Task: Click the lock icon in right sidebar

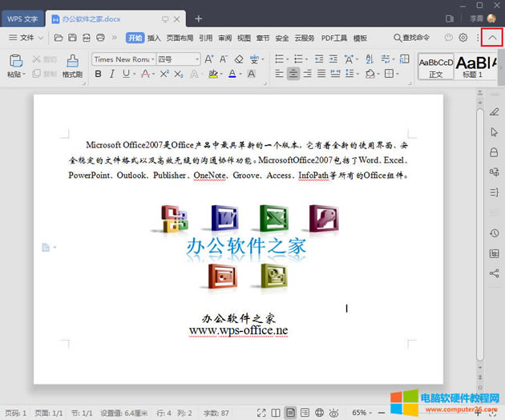Action: click(494, 152)
